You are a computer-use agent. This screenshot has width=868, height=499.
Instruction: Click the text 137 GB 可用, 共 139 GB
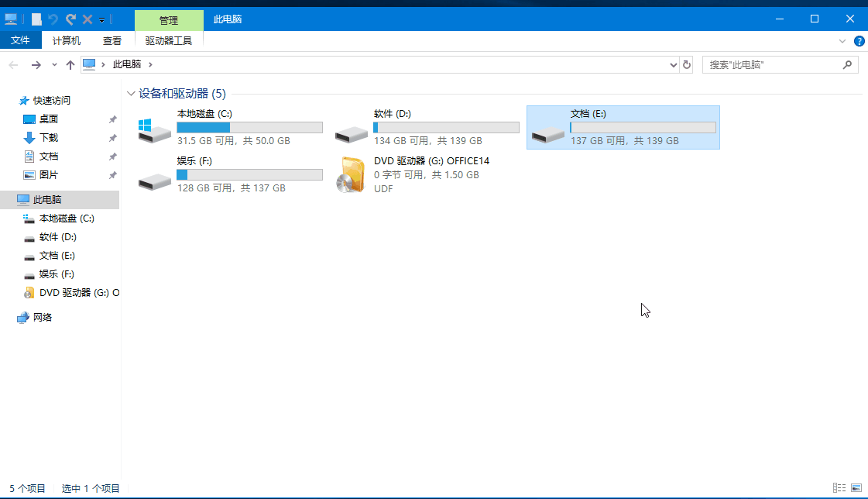(x=624, y=141)
